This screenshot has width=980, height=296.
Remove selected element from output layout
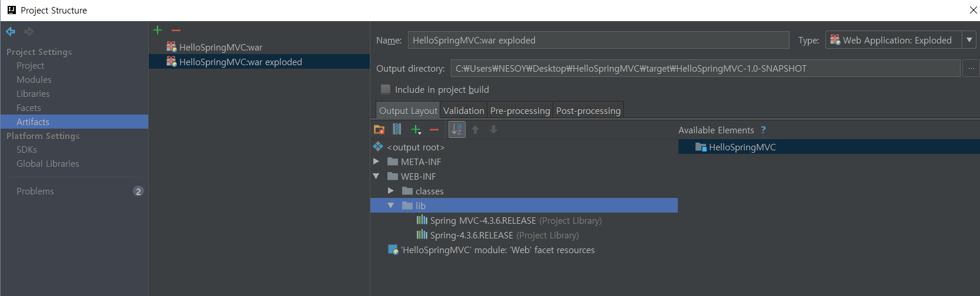coord(434,129)
